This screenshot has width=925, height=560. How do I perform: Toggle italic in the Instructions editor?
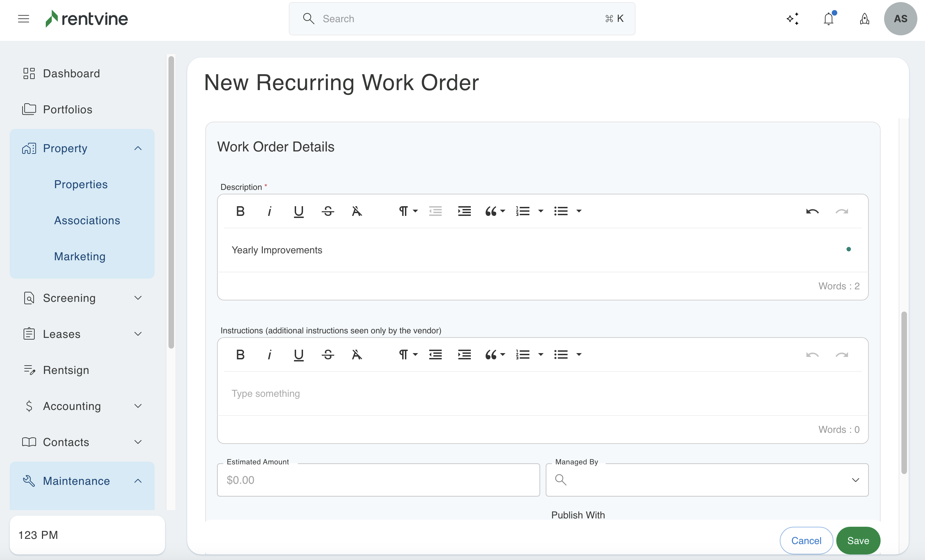269,355
